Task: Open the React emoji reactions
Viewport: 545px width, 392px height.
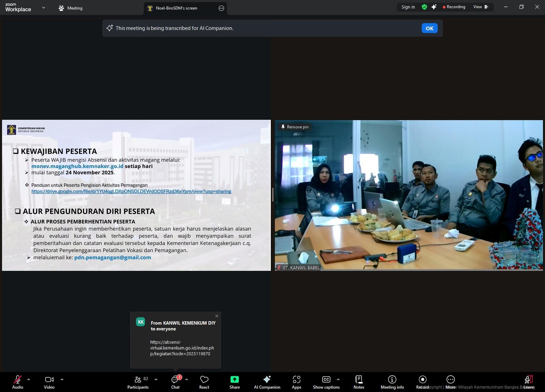Action: click(204, 382)
